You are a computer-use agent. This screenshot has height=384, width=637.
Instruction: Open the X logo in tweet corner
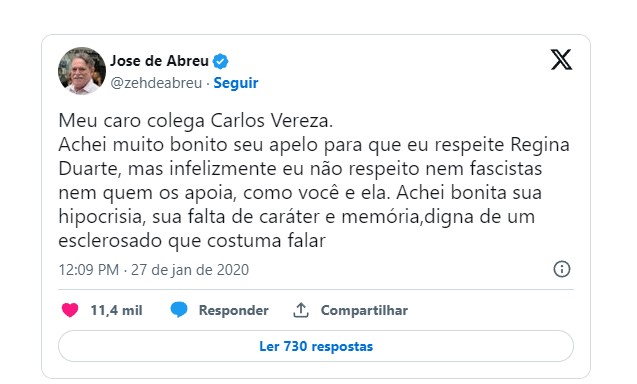(561, 60)
